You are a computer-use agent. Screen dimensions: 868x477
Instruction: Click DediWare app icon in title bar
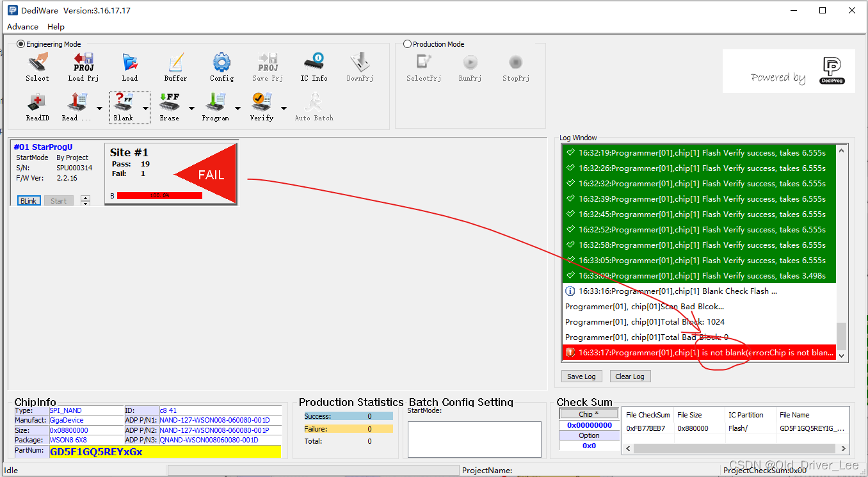[12, 10]
